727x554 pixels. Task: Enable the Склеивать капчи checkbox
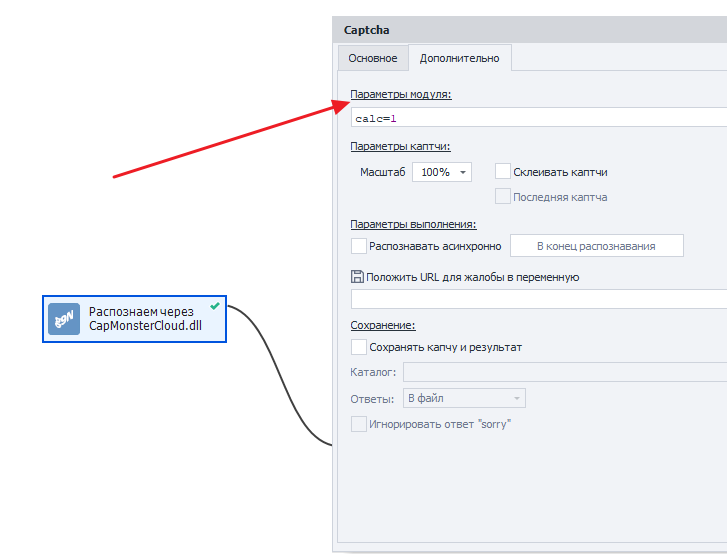[x=503, y=171]
